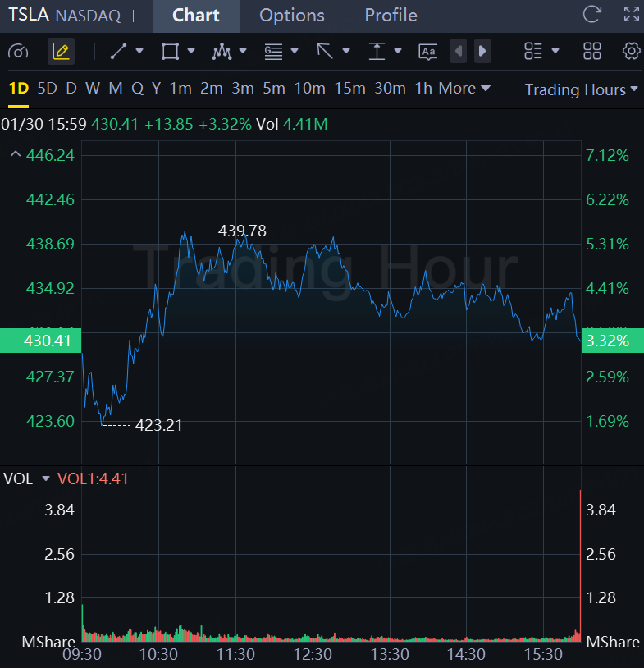Select the D daily timeframe
Viewport: 644px width, 668px height.
[71, 89]
